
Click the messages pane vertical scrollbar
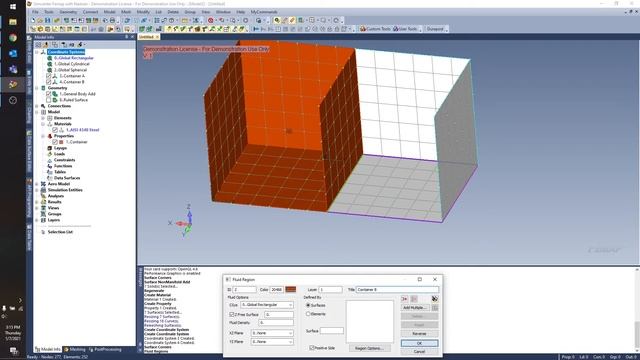(637, 310)
